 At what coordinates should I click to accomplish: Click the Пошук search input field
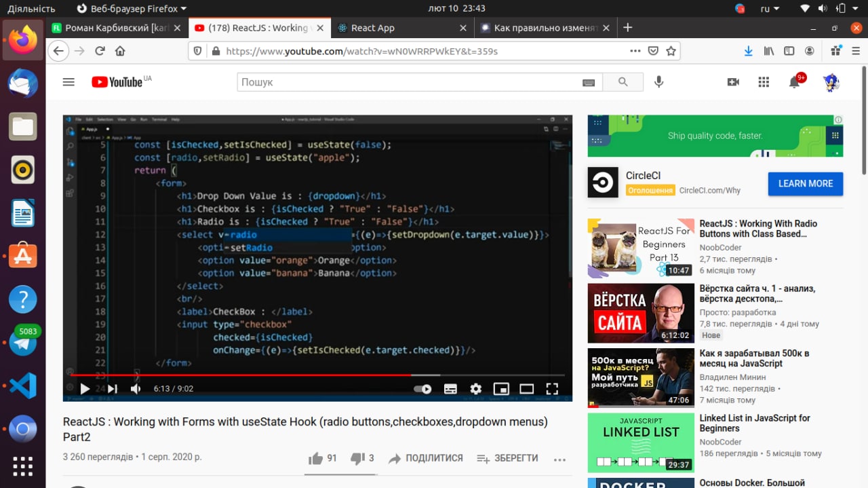click(407, 82)
